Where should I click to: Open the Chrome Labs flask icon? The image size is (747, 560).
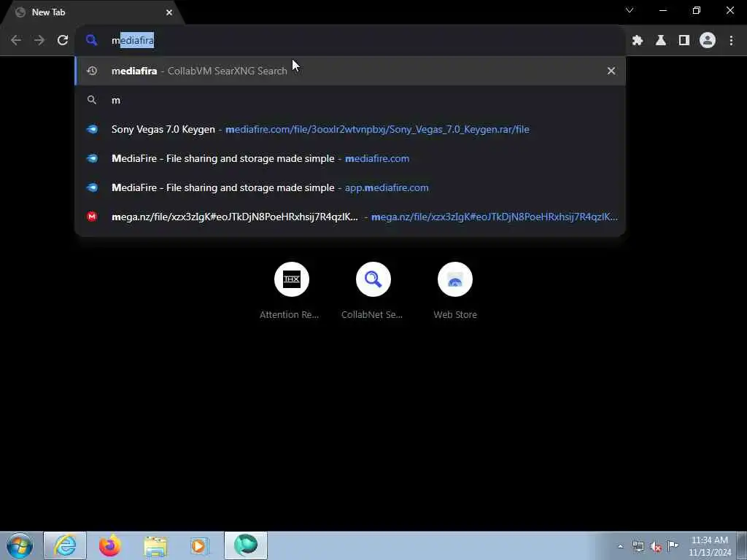coord(661,41)
